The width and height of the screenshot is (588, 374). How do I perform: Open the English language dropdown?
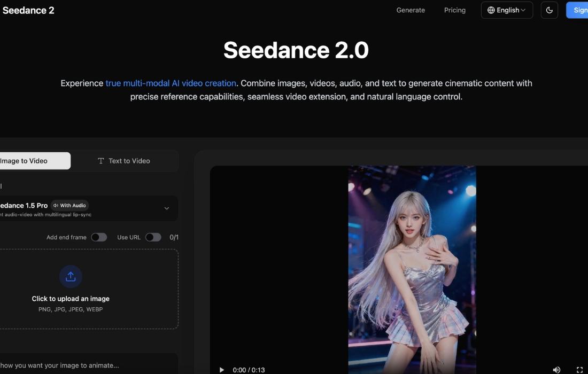[x=506, y=10]
